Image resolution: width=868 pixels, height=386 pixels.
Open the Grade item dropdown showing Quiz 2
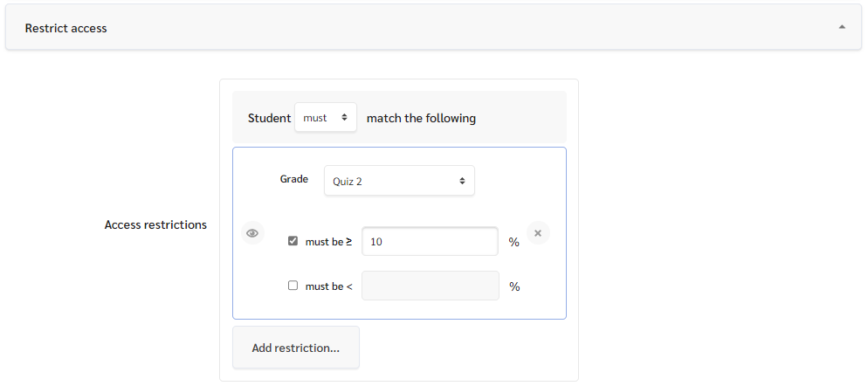pos(399,181)
